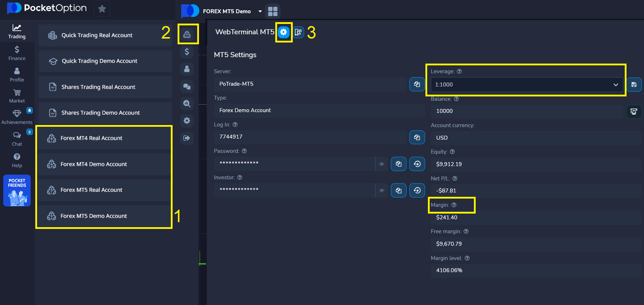Copy the Log In number

point(417,137)
